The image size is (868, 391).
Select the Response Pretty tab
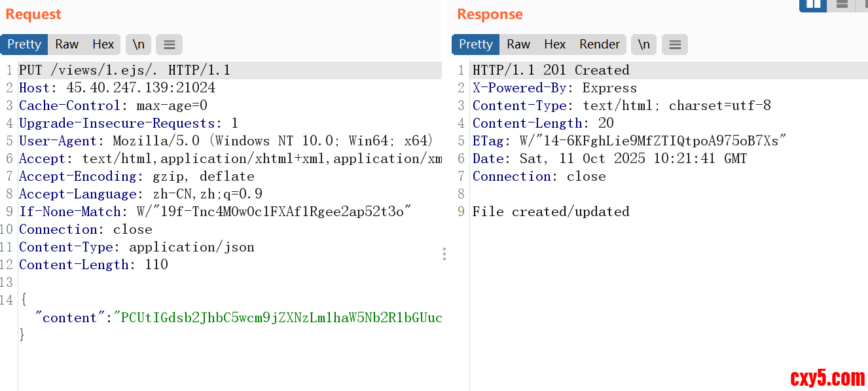[x=476, y=45]
